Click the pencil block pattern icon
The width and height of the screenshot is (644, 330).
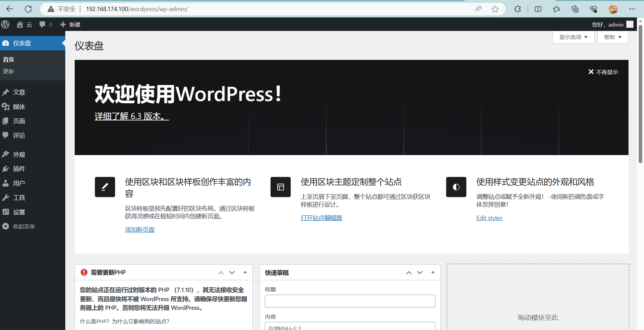coord(105,187)
